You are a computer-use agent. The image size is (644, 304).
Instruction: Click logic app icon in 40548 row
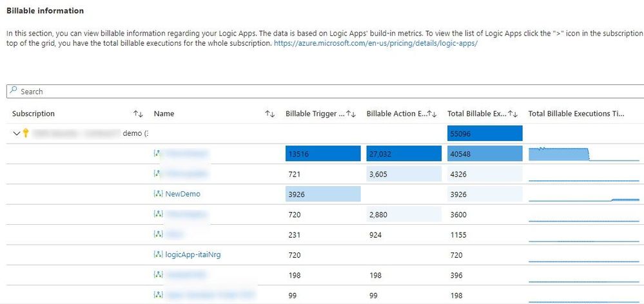(158, 153)
